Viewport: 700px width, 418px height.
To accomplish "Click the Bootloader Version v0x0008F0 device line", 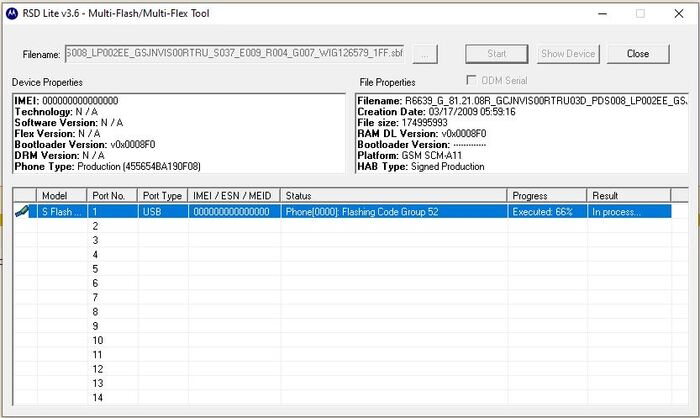I will tap(85, 144).
